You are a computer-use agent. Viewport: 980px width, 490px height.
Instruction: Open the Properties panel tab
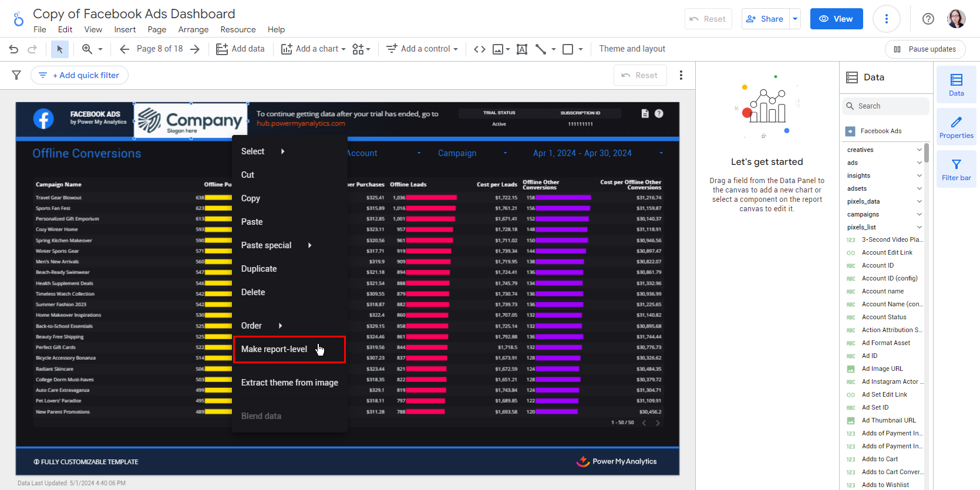(956, 127)
